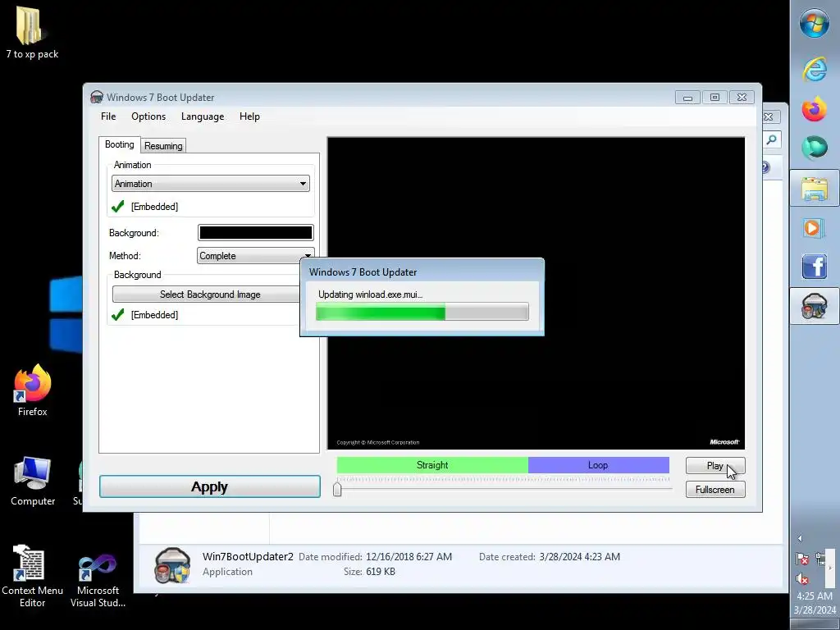Click the Updating winload.exe.mui status text
Image resolution: width=840 pixels, height=630 pixels.
(x=370, y=294)
